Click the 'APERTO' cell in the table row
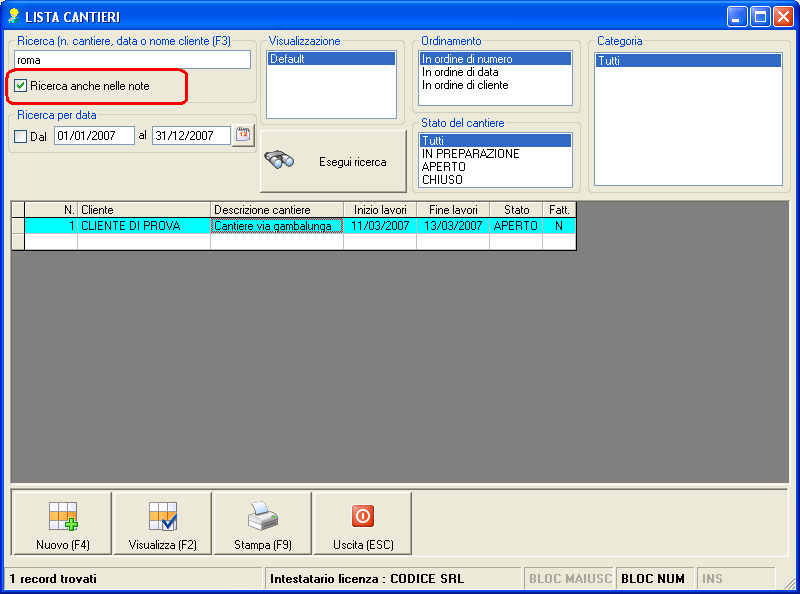The height and width of the screenshot is (594, 800). point(516,226)
